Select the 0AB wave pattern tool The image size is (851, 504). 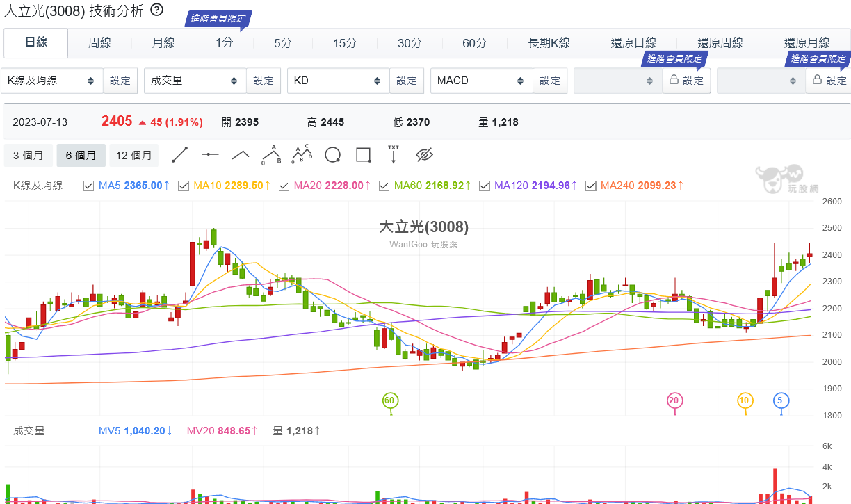[271, 154]
